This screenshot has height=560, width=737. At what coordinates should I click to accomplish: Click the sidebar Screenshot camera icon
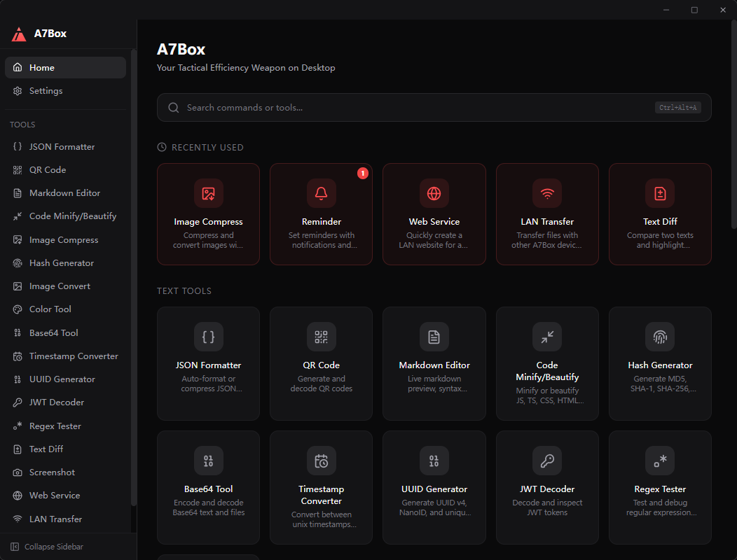coord(18,472)
